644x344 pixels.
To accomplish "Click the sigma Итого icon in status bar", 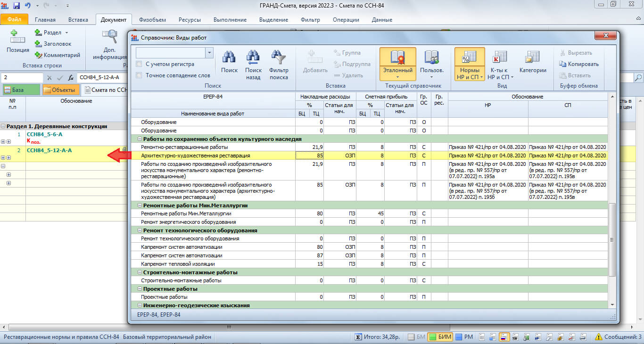I will (x=358, y=337).
